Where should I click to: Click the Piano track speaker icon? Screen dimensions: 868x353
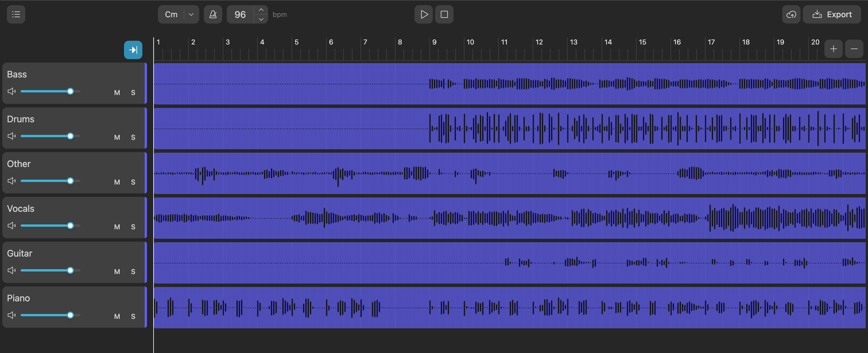pos(12,315)
